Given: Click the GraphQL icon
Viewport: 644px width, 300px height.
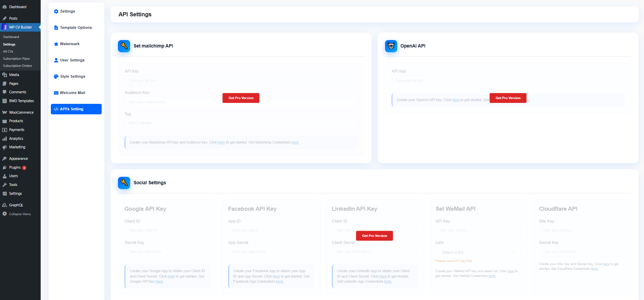Looking at the screenshot, I should point(4,205).
